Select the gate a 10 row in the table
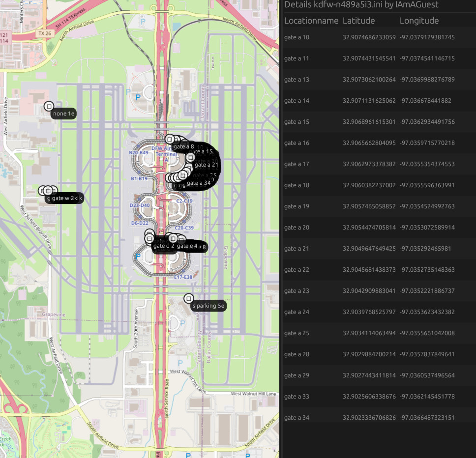 [380, 37]
